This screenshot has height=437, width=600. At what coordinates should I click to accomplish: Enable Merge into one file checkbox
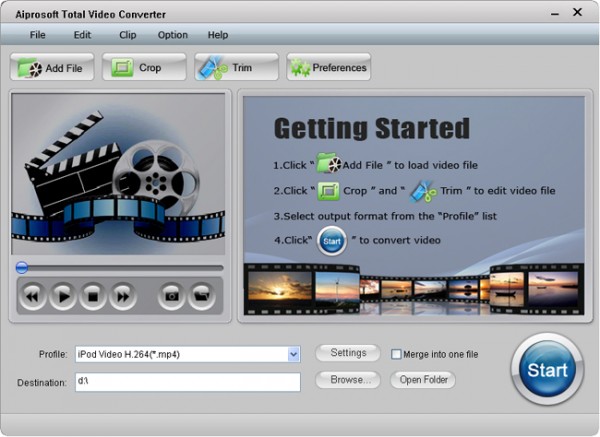pyautogui.click(x=396, y=354)
